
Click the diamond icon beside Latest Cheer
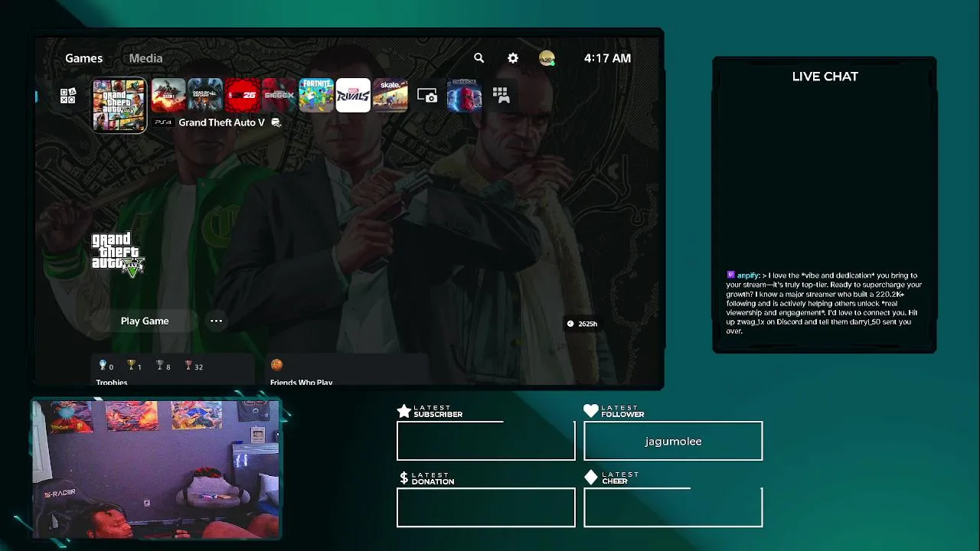pos(591,478)
